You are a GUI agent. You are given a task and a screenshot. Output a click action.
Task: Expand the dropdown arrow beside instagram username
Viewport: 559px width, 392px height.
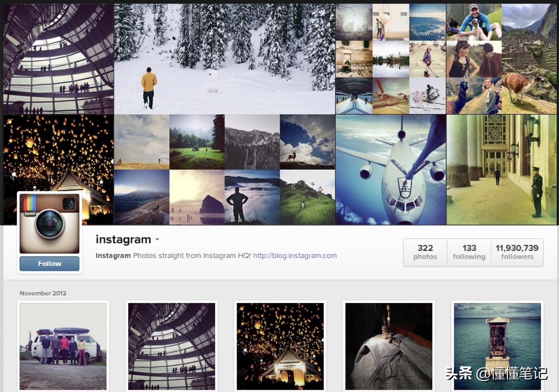point(157,240)
